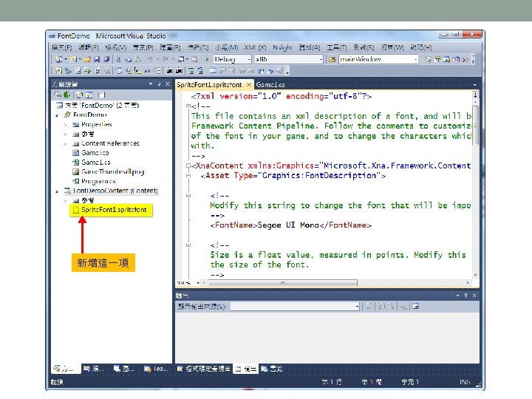Click the 第 1 行 line indicator
Screen dimensions: 532x399
332,382
